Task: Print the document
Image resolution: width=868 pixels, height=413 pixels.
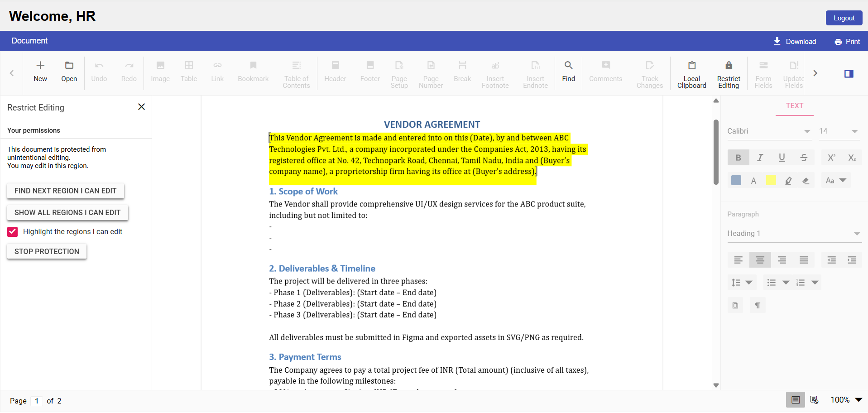Action: (847, 41)
